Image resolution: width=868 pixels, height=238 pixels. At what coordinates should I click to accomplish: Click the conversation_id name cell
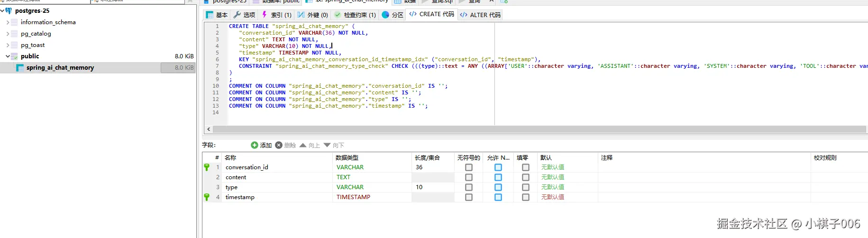[x=278, y=167]
